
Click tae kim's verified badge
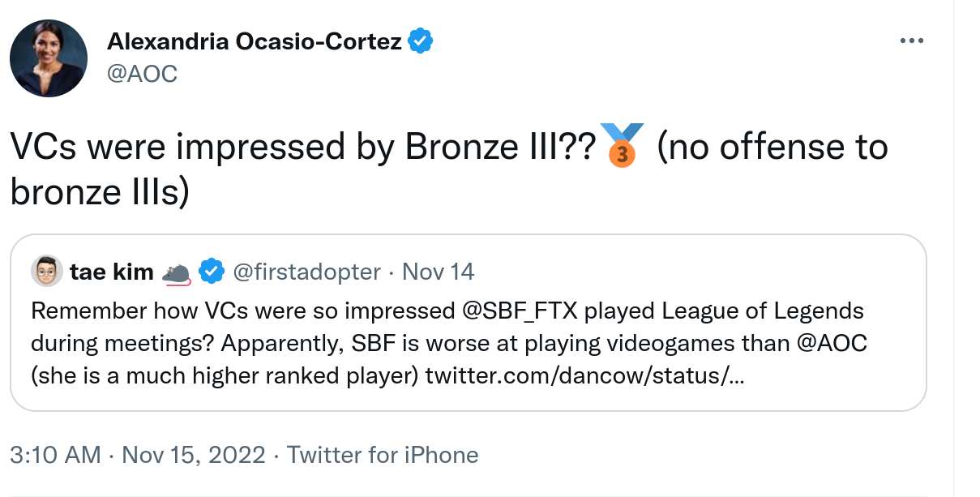point(212,272)
